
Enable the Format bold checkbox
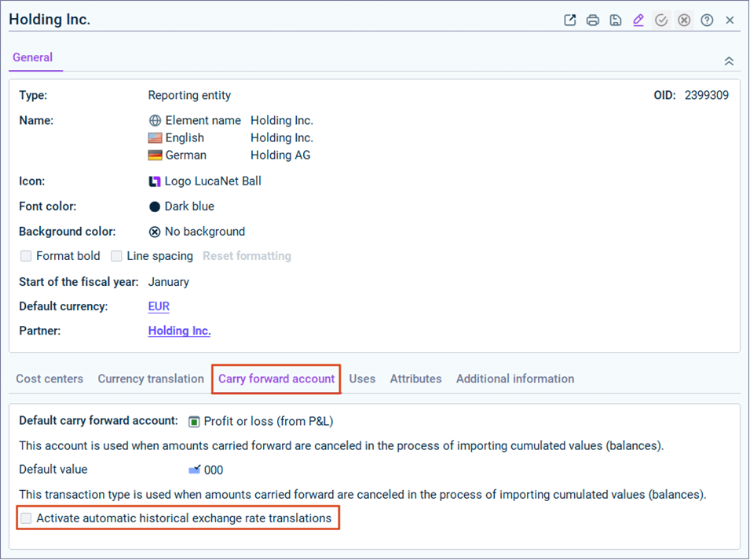(x=26, y=256)
